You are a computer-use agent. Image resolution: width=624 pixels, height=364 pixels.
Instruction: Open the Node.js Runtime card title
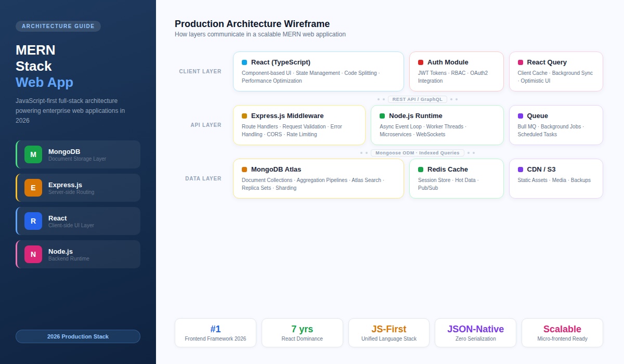[x=415, y=116]
